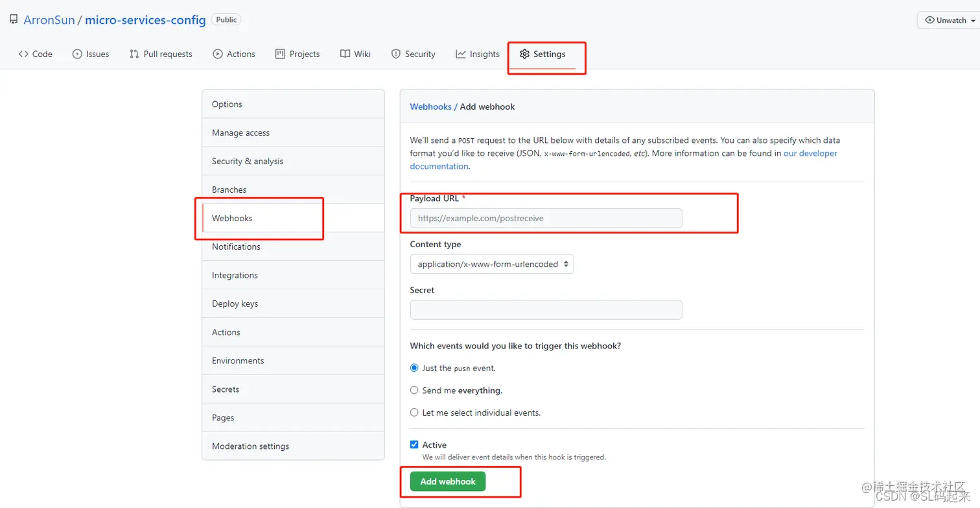The width and height of the screenshot is (980, 508).
Task: Focus the Payload URL input field
Action: 546,218
